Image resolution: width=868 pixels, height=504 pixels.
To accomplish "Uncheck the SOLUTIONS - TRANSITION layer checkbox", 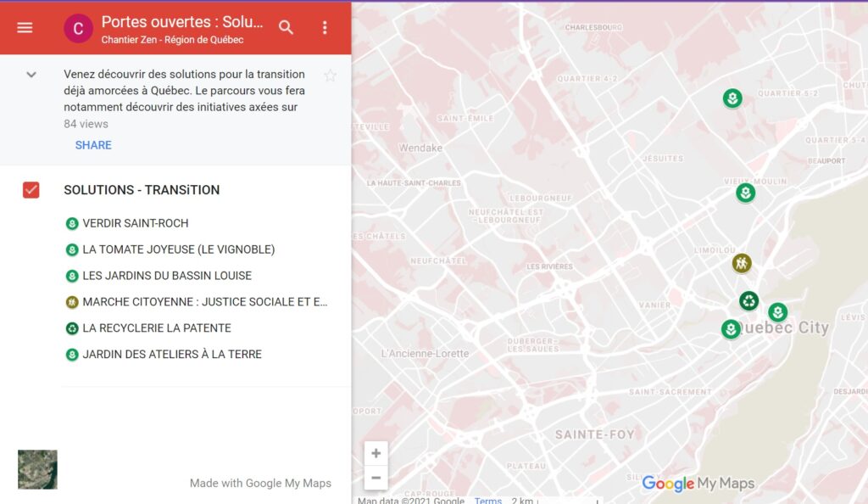I will (31, 189).
